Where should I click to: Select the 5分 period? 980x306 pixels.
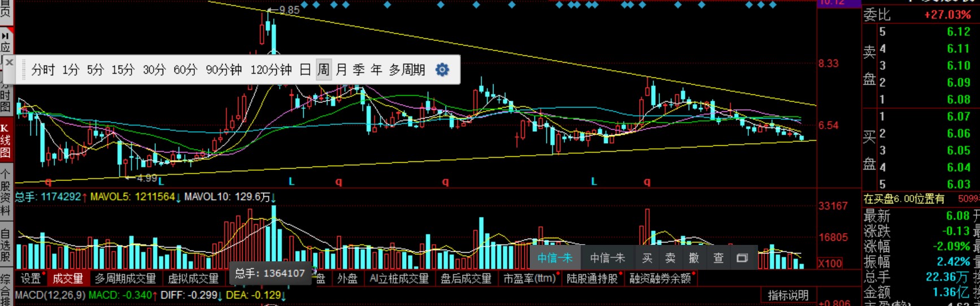(x=95, y=70)
